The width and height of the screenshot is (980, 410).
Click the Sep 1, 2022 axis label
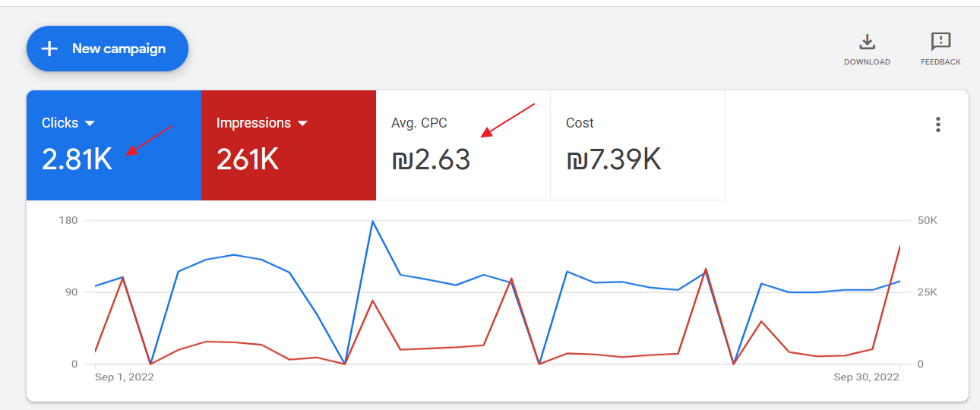click(124, 377)
